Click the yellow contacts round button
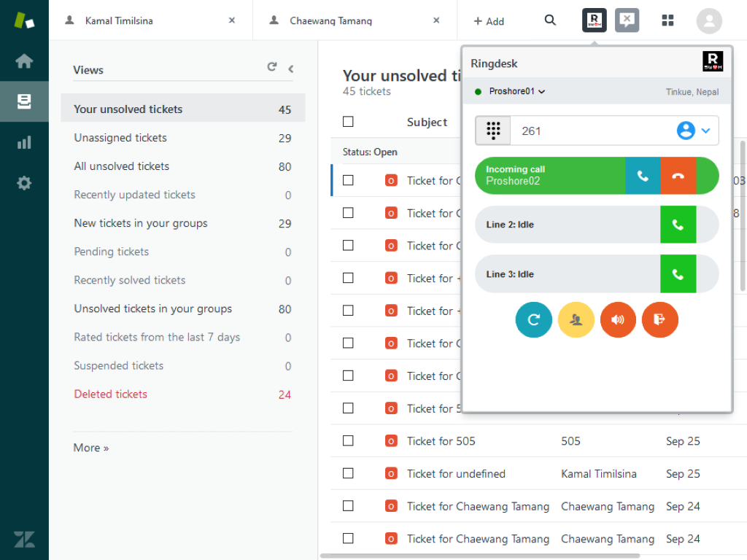The image size is (747, 560). [576, 320]
